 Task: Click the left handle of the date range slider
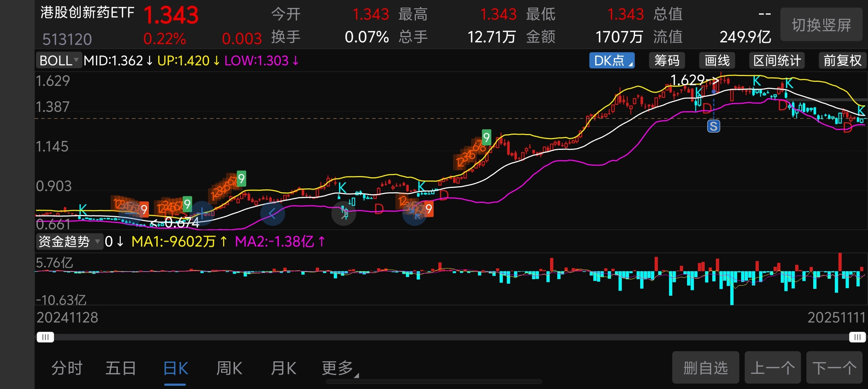(45, 337)
